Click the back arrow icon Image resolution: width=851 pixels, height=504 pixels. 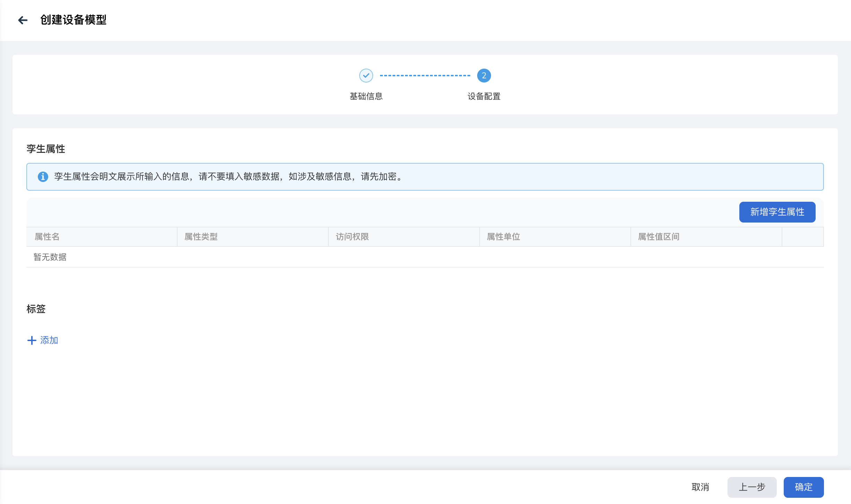23,20
